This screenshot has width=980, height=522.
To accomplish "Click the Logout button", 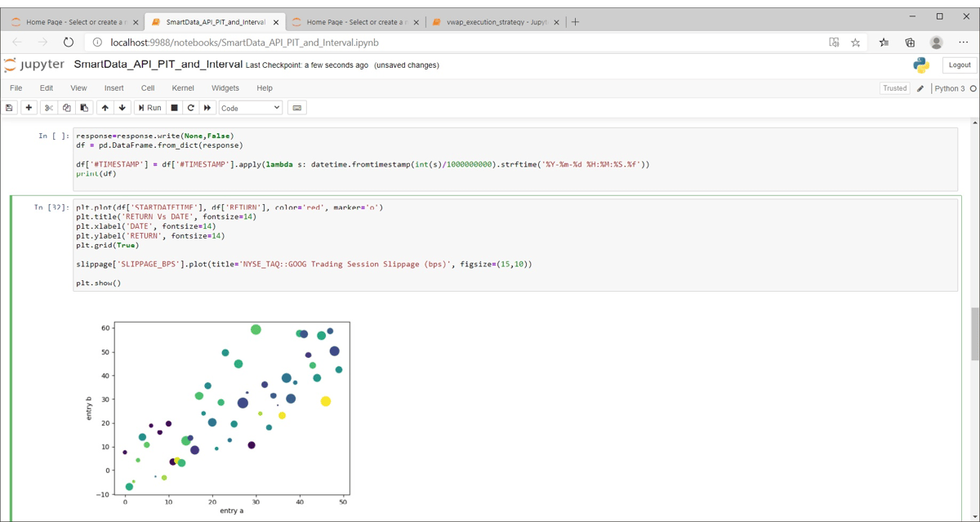I will (960, 65).
